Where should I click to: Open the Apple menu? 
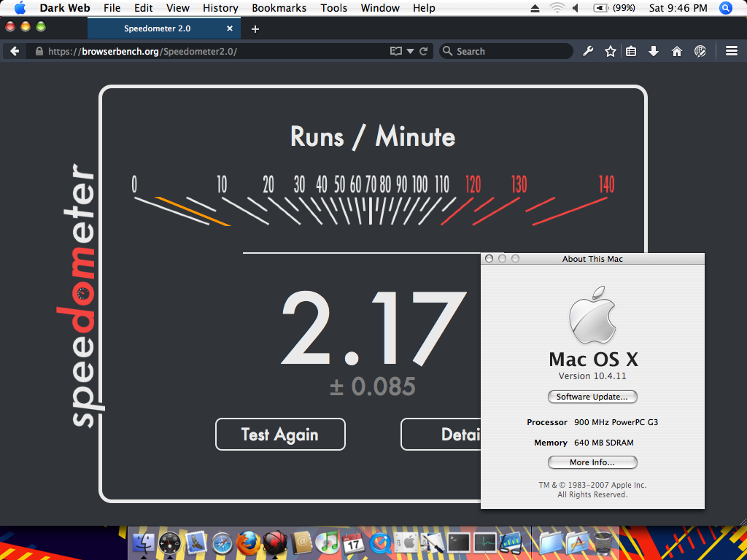click(20, 8)
